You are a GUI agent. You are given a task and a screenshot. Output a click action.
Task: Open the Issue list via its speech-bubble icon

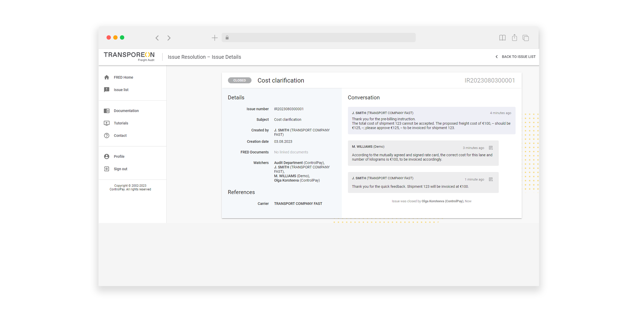[107, 90]
